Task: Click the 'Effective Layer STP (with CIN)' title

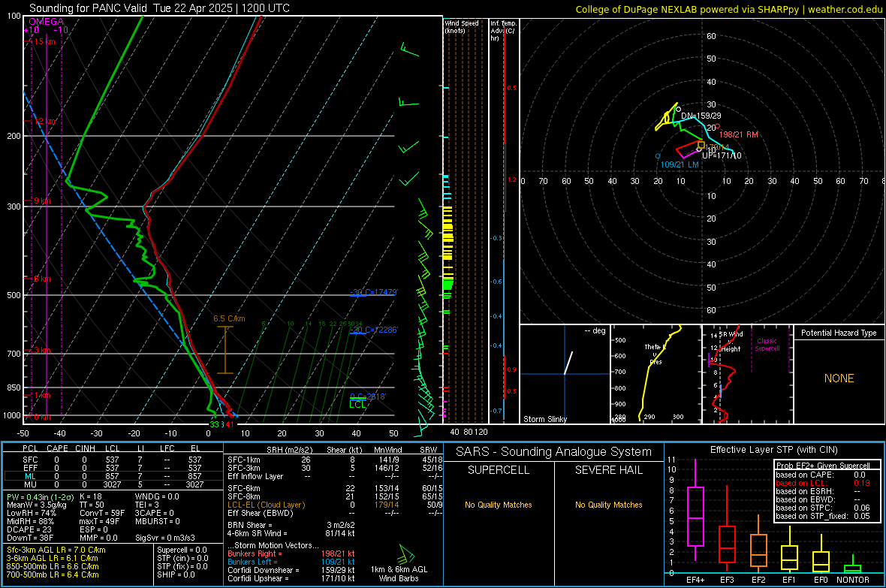Action: (773, 450)
